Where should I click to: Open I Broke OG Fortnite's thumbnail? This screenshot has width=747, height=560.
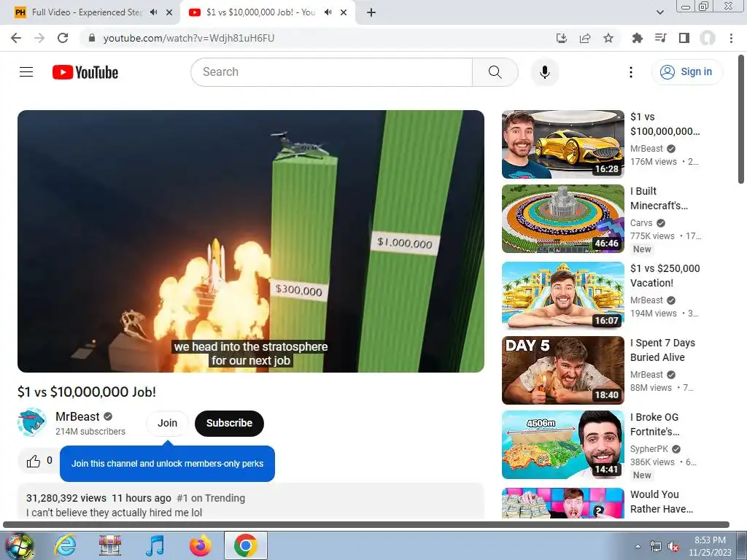click(562, 444)
